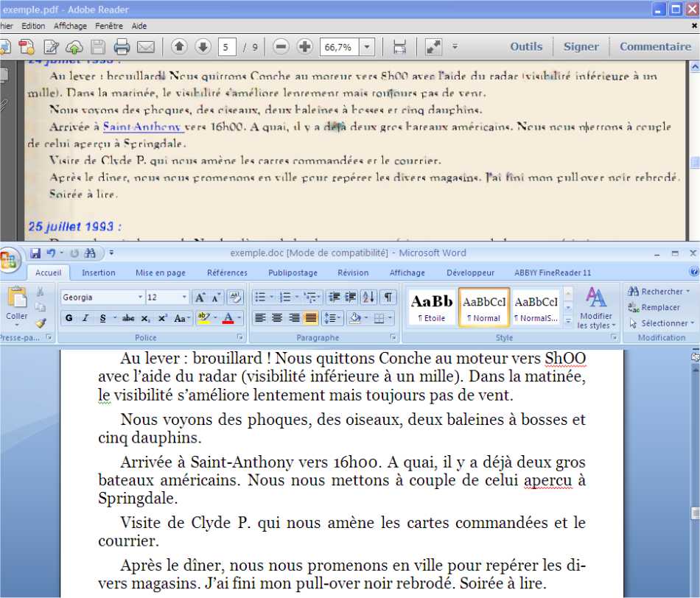Toggle superscript x² button
Screen dimensions: 700x598
coord(163,318)
